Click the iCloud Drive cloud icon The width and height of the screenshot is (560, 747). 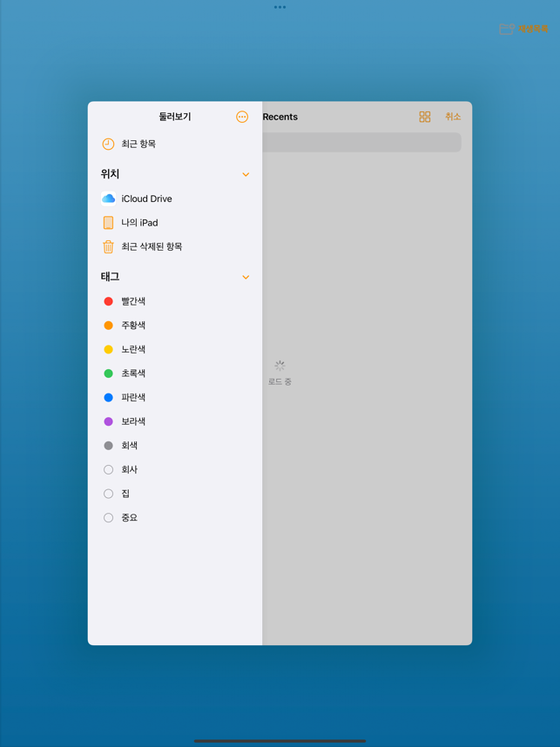(108, 199)
